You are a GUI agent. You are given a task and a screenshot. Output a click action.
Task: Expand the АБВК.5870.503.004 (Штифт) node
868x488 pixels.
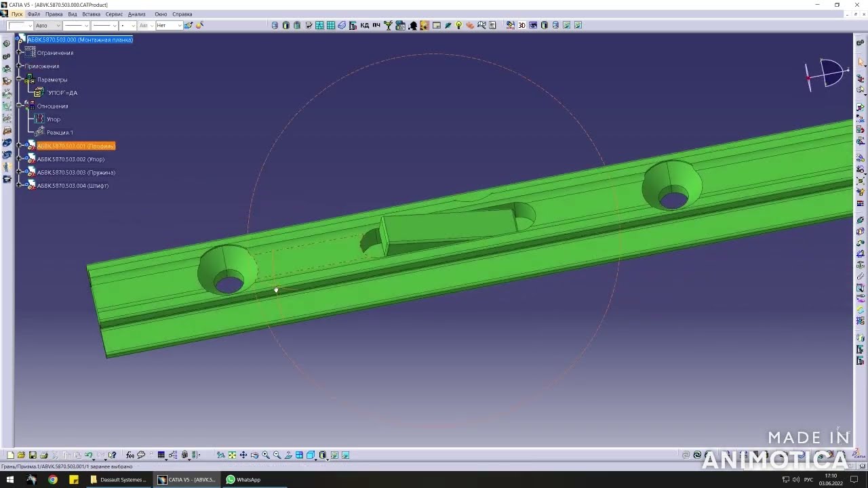pyautogui.click(x=20, y=186)
